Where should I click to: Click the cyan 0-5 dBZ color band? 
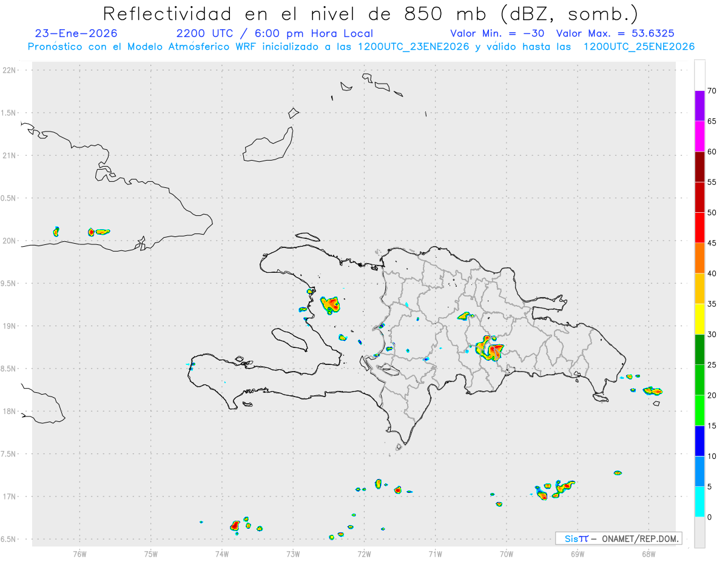click(x=699, y=502)
